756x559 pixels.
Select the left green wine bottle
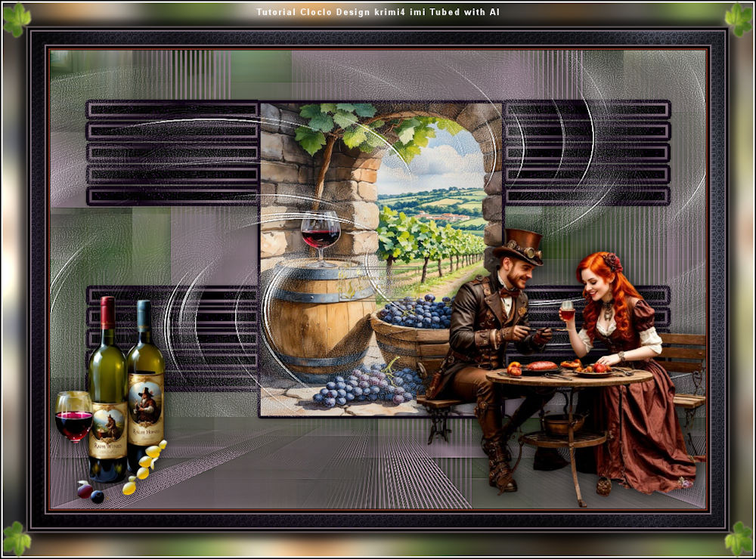(107, 393)
